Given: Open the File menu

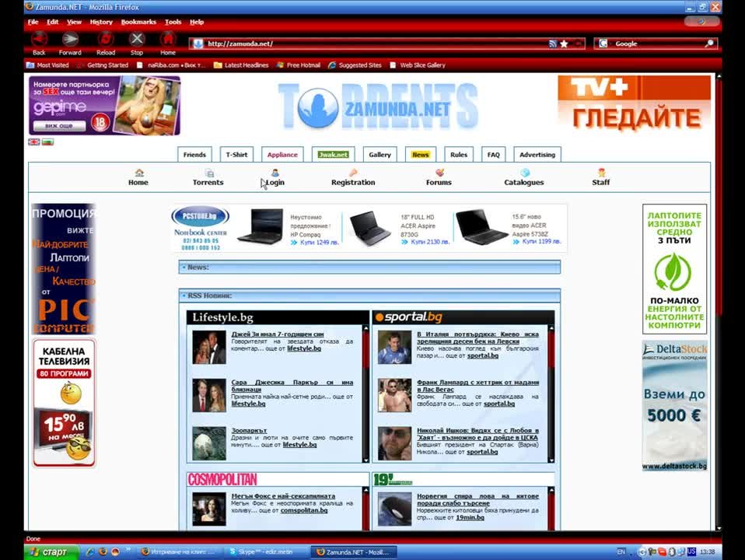Looking at the screenshot, I should tap(33, 22).
